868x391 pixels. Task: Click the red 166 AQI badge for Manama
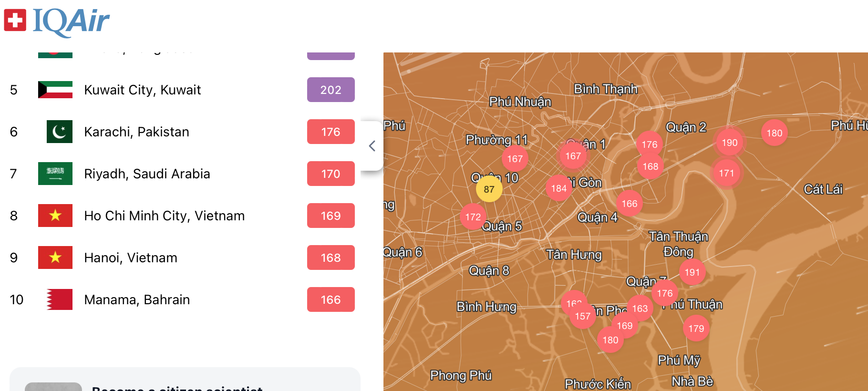point(331,299)
